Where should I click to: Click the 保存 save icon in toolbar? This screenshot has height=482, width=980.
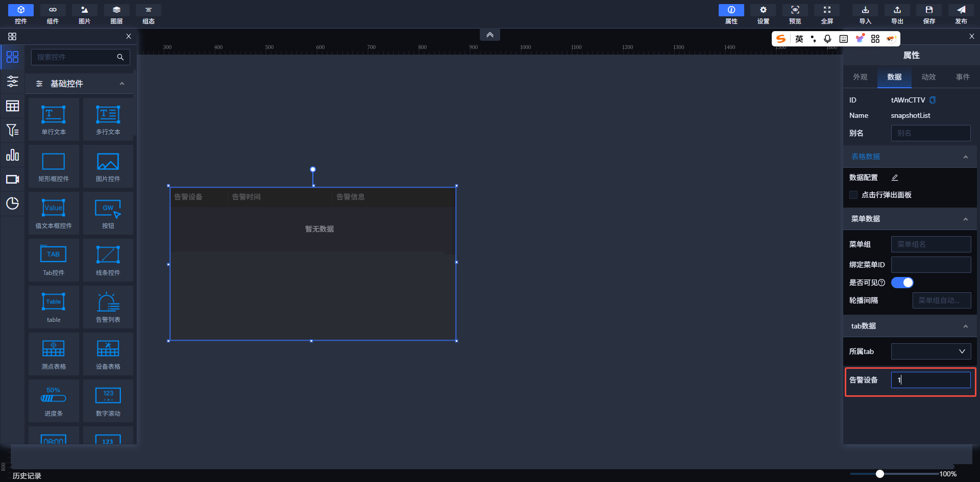tap(929, 14)
